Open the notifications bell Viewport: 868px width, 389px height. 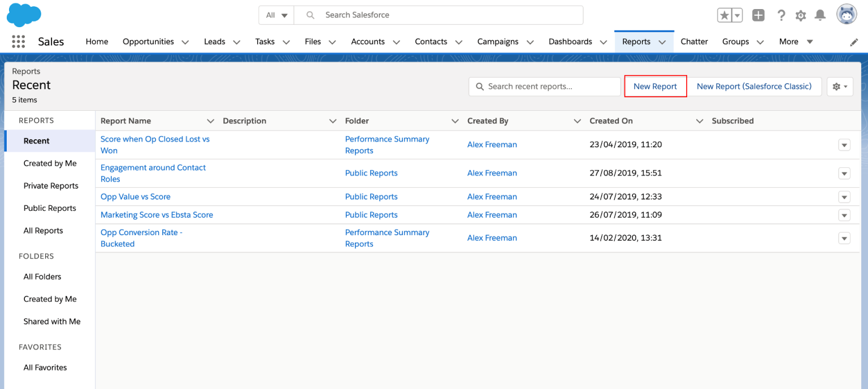[820, 15]
